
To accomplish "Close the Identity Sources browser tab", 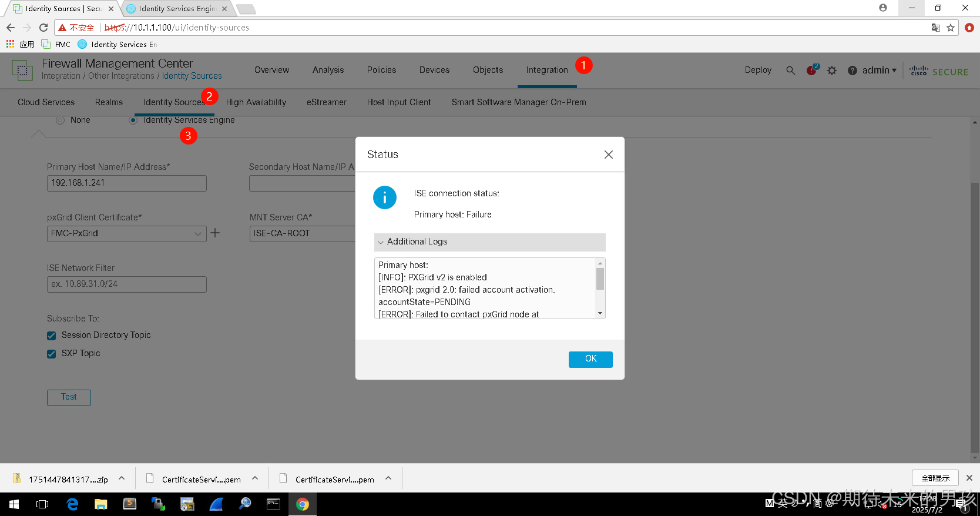I will coord(111,9).
